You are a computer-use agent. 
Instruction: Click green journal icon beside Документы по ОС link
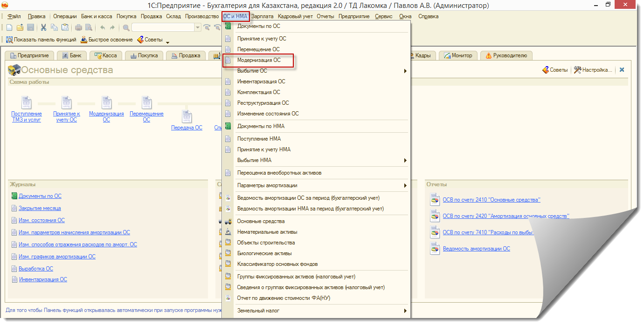14,196
